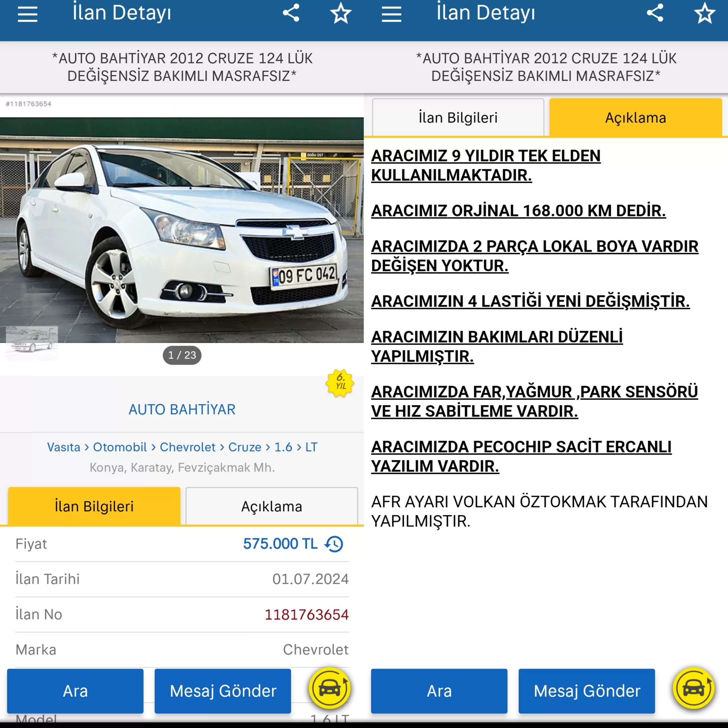Tap Mesaj Gönder on the right screen
This screenshot has height=728, width=728.
coord(587,691)
